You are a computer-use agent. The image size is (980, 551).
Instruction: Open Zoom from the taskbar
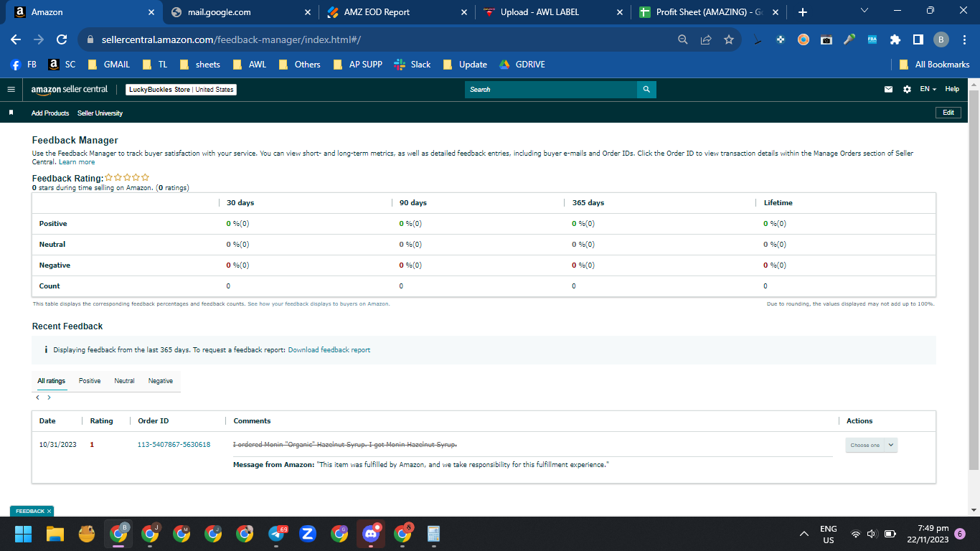(308, 534)
